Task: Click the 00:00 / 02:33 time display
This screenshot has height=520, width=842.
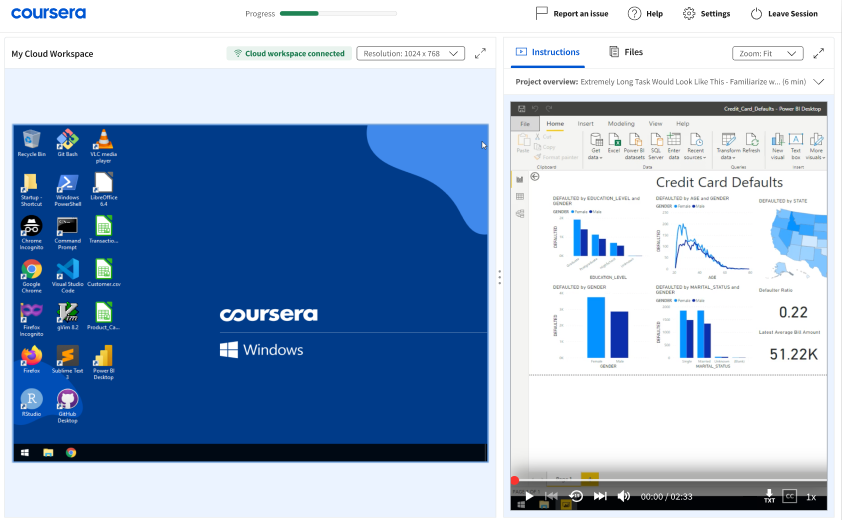Action: (x=666, y=497)
